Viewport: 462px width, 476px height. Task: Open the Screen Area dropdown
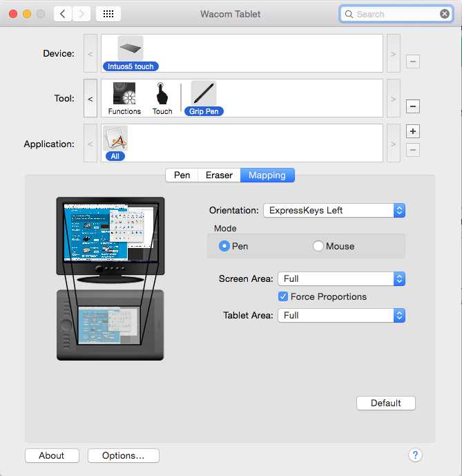[341, 278]
